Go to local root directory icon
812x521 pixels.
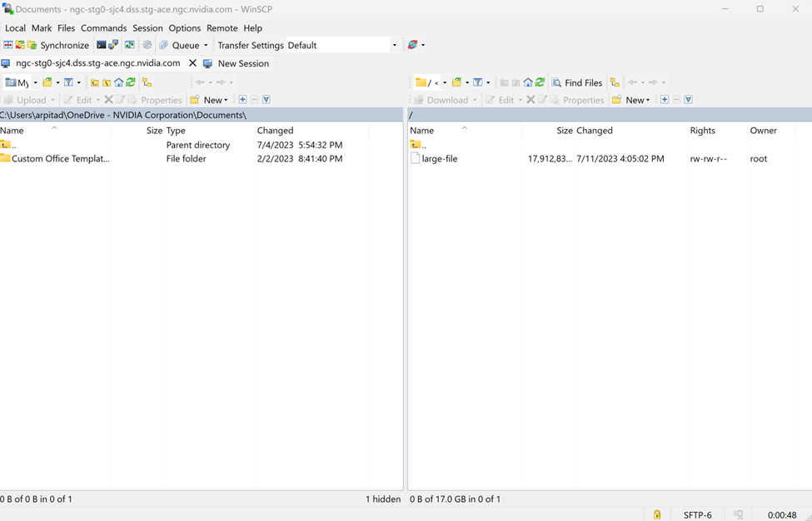[107, 82]
